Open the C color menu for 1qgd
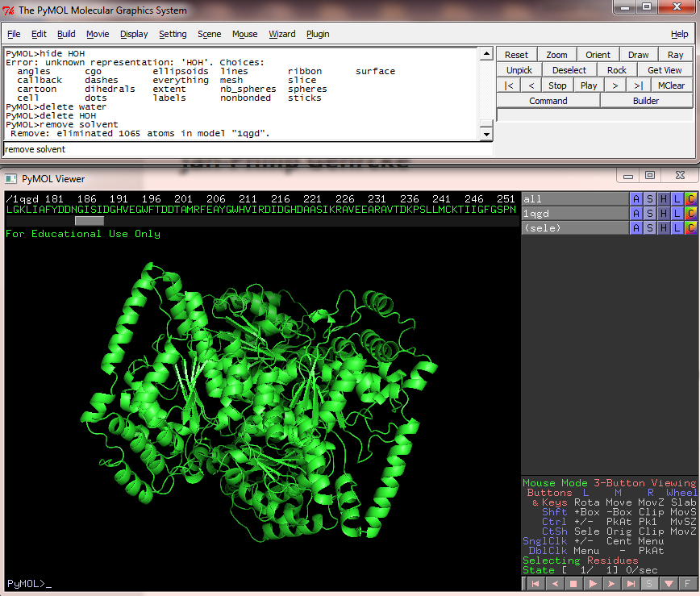 pos(690,214)
